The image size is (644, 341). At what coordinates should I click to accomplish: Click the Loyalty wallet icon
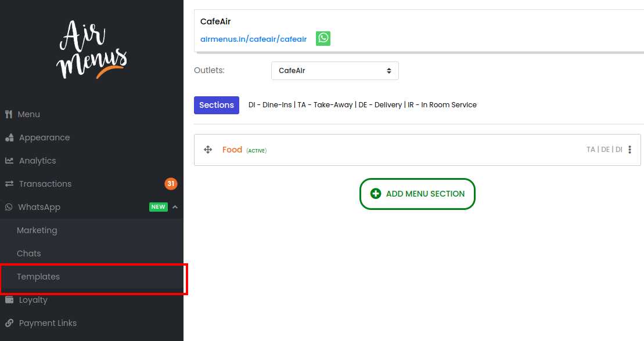(x=9, y=300)
